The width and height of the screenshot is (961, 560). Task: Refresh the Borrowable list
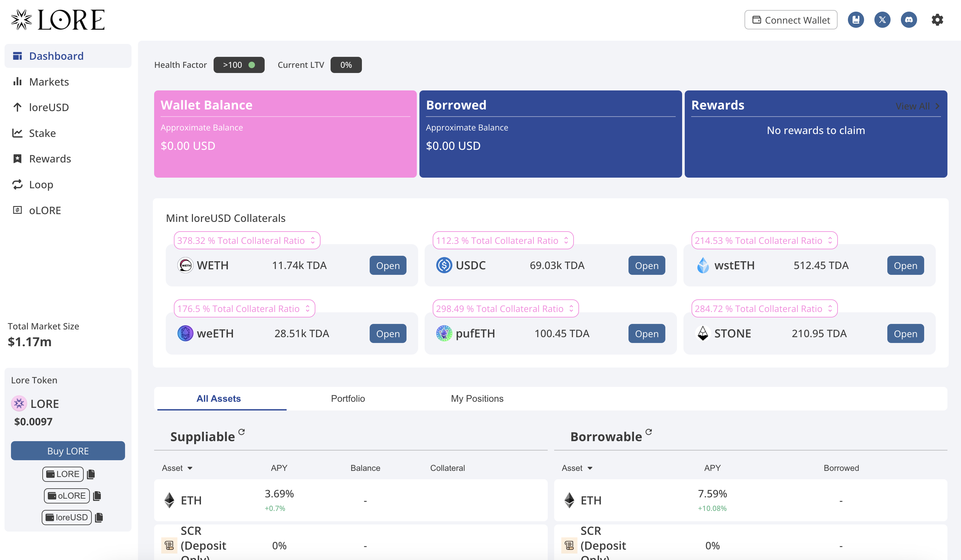[649, 432]
